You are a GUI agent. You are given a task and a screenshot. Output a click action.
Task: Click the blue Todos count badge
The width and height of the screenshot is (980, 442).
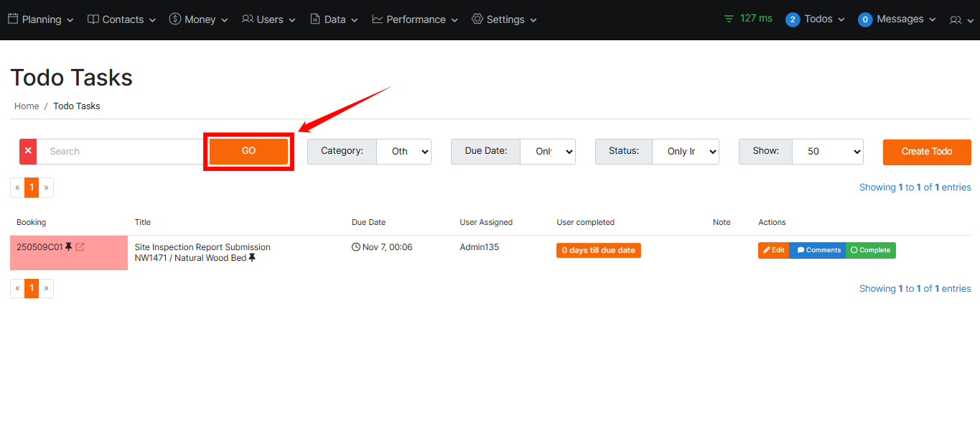tap(792, 20)
